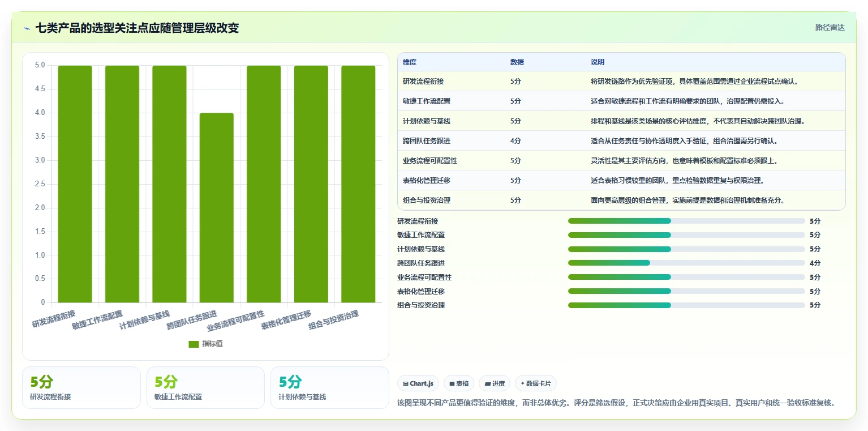The width and height of the screenshot is (868, 431).
Task: Click the 研发流程衔接 progress bar
Action: 686,221
